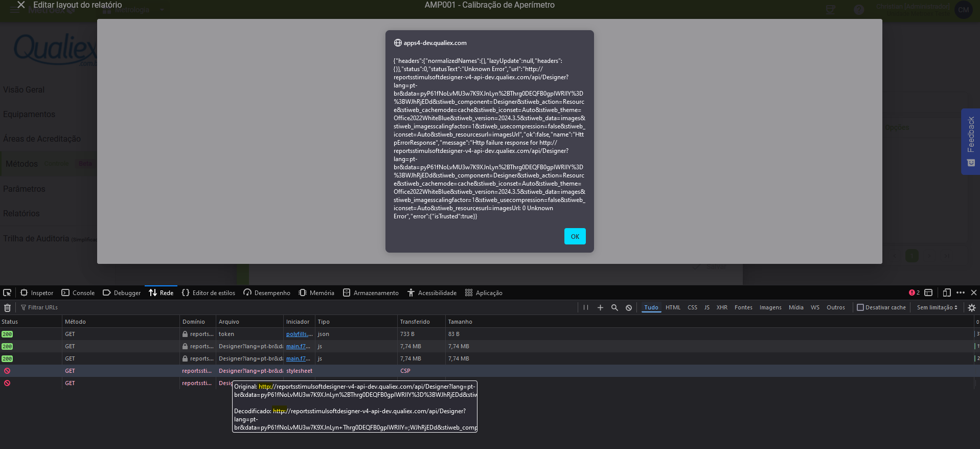
Task: Open the polyfills initiator link
Action: tap(299, 334)
